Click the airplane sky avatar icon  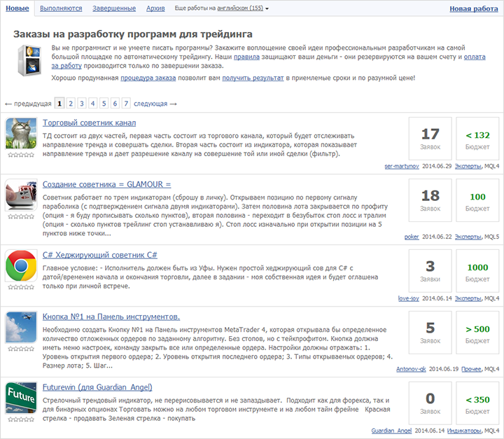pyautogui.click(x=21, y=330)
